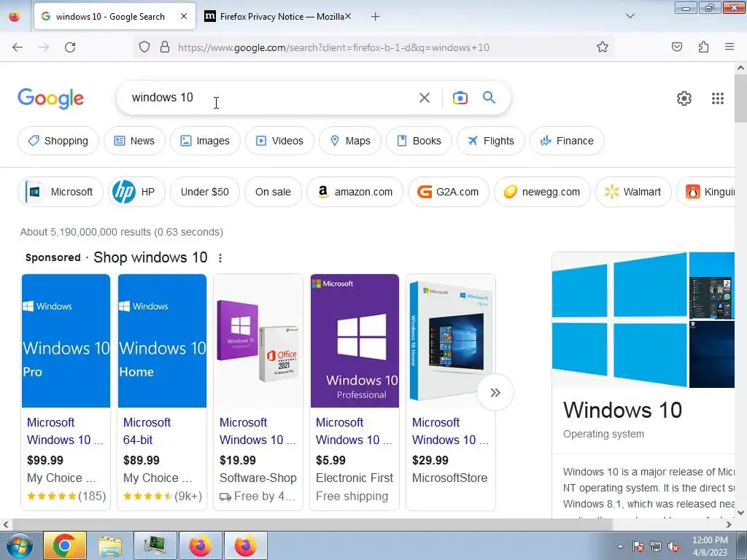Image resolution: width=747 pixels, height=560 pixels.
Task: Click the site security padlock icon
Action: tap(165, 47)
